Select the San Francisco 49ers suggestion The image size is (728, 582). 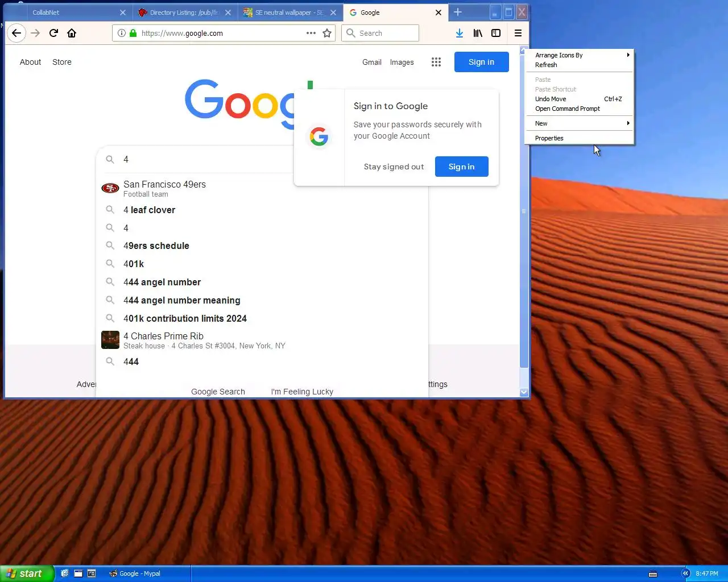262,188
